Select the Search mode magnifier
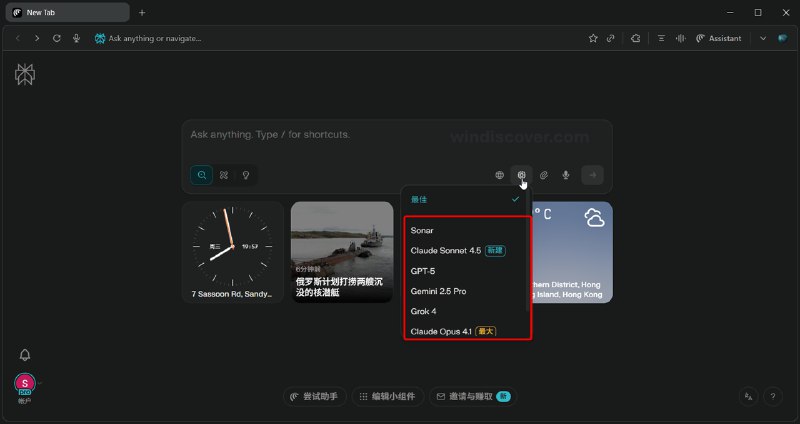The image size is (800, 424). [202, 175]
